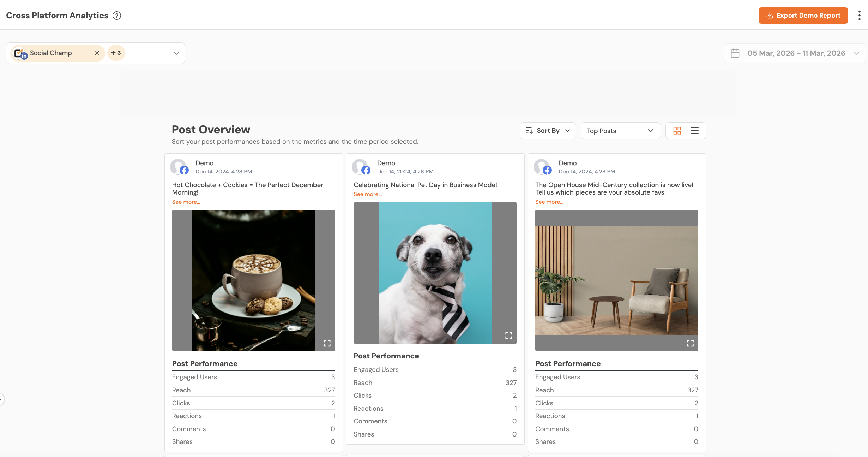Open the three-dot more options menu
The width and height of the screenshot is (868, 457).
[859, 16]
